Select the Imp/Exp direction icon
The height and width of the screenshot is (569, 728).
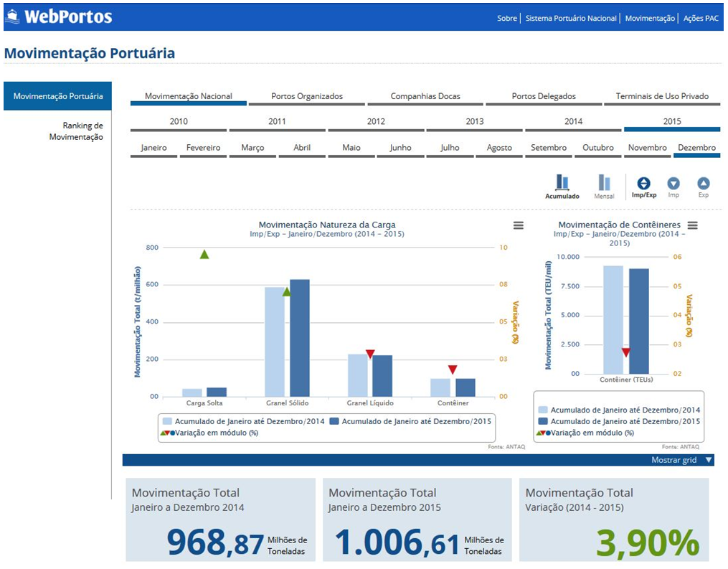point(643,184)
